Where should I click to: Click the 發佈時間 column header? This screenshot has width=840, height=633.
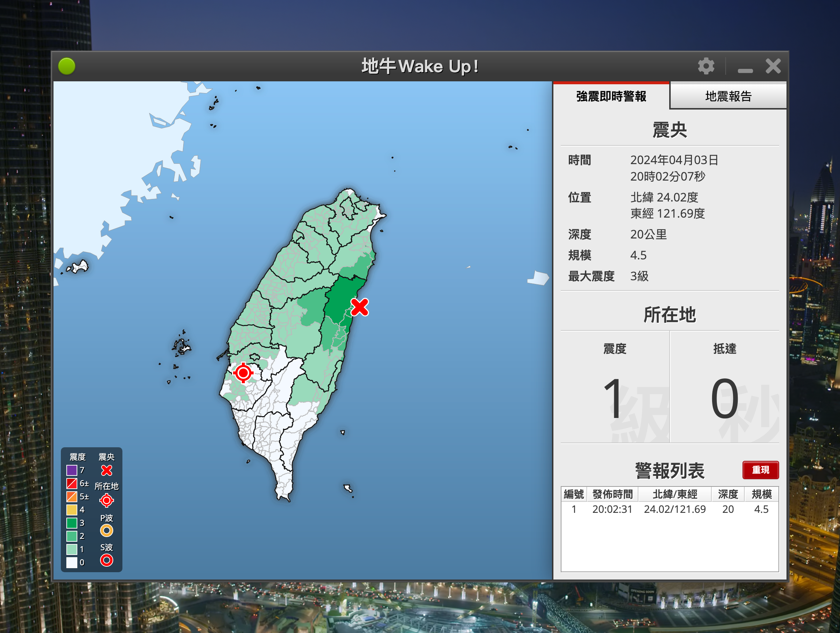tap(612, 494)
